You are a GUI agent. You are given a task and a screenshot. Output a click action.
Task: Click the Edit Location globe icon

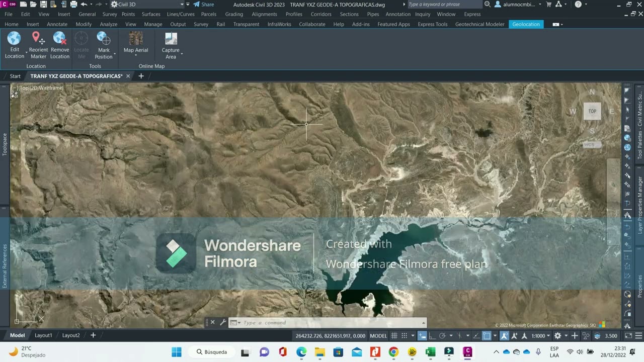(14, 38)
